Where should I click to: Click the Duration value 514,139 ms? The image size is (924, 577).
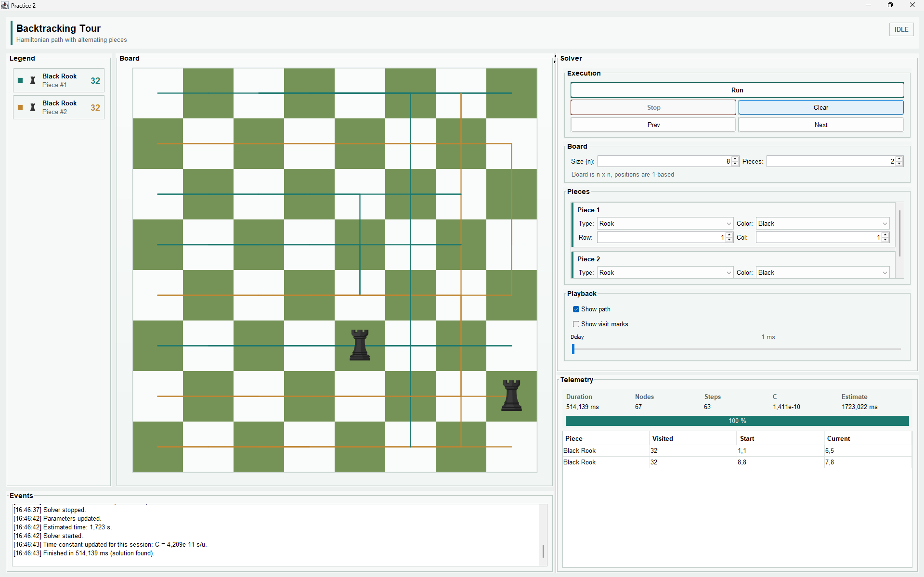582,407
